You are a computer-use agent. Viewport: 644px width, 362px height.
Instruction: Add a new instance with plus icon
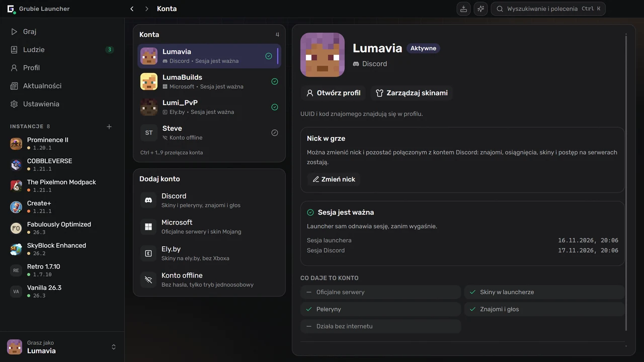pos(109,127)
